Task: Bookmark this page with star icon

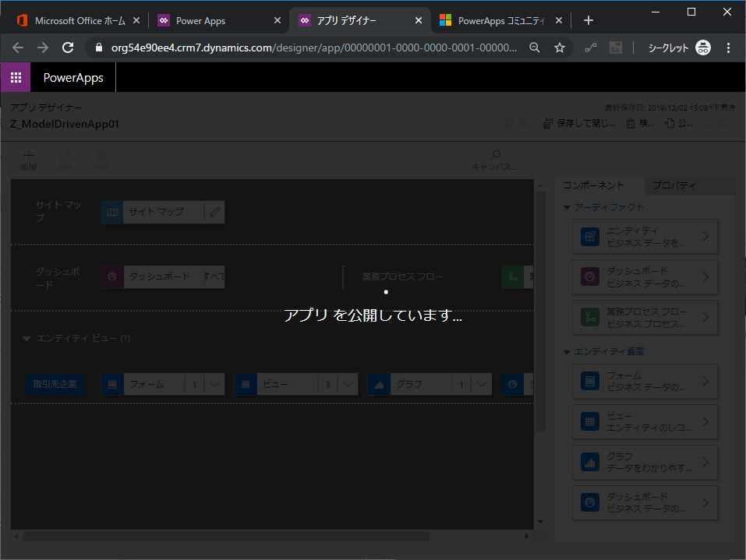Action: tap(560, 48)
